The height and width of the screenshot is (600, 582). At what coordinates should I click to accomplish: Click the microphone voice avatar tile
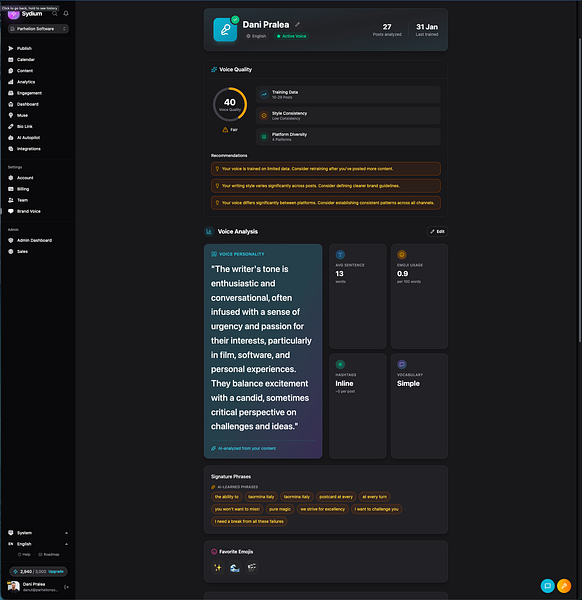[x=225, y=29]
